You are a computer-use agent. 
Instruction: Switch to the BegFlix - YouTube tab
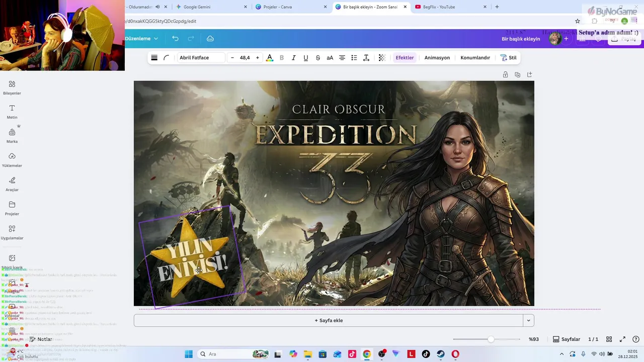[450, 7]
